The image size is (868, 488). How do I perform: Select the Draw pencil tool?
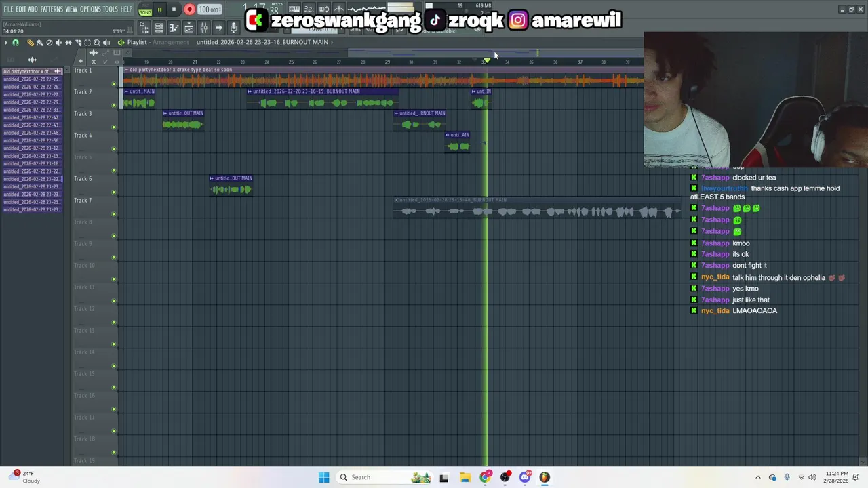[31, 43]
